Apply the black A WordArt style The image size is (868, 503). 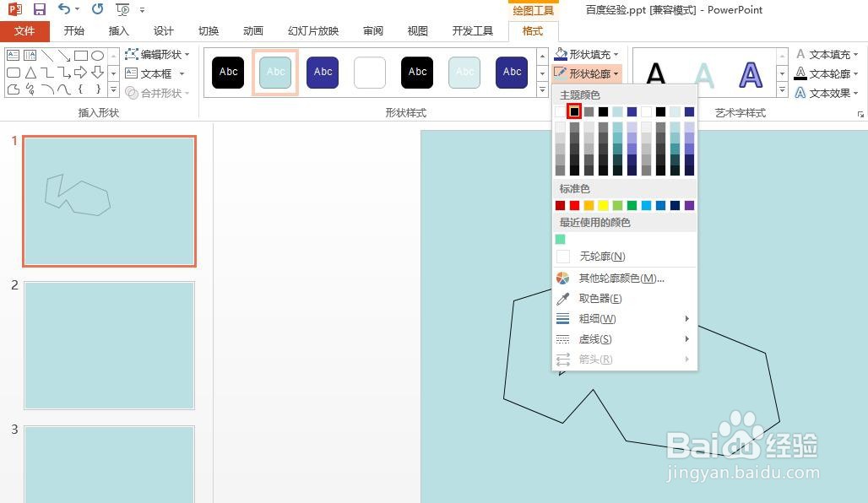(x=656, y=74)
